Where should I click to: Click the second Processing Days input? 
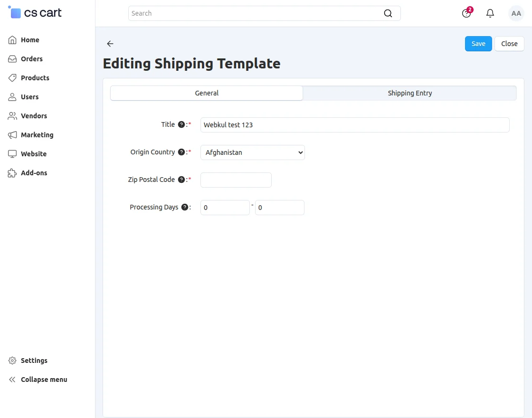[280, 207]
